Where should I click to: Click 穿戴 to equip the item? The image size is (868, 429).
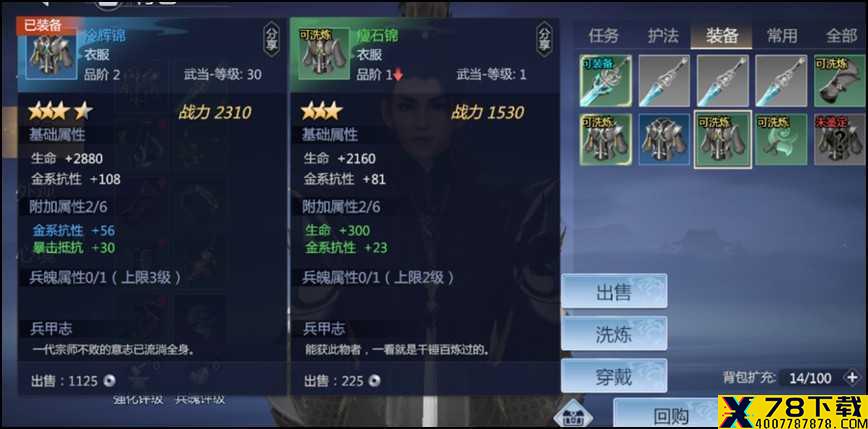click(614, 376)
